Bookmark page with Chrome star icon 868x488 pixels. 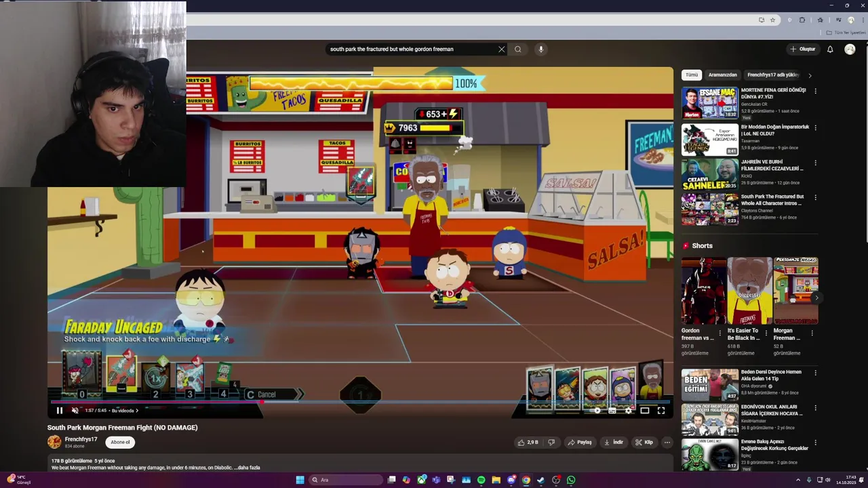pyautogui.click(x=772, y=20)
